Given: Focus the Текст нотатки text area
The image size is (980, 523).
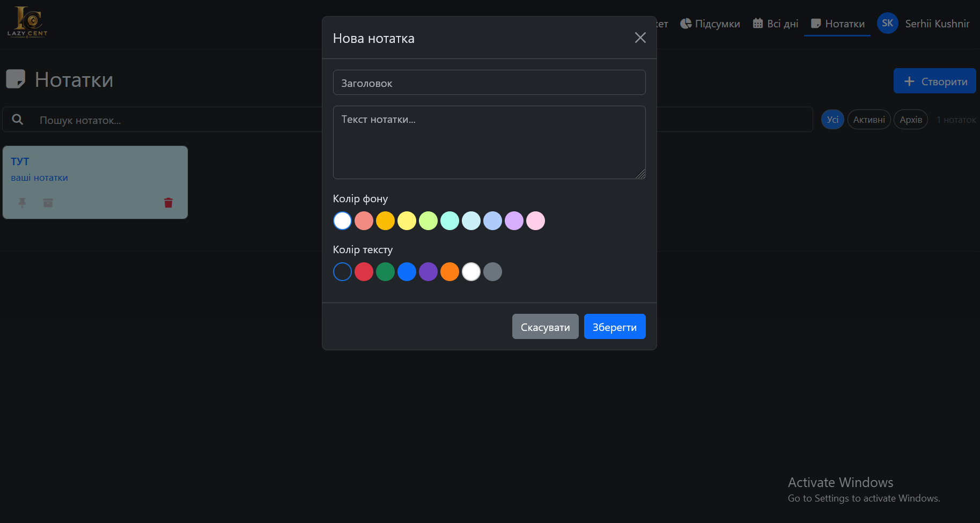Looking at the screenshot, I should point(489,142).
